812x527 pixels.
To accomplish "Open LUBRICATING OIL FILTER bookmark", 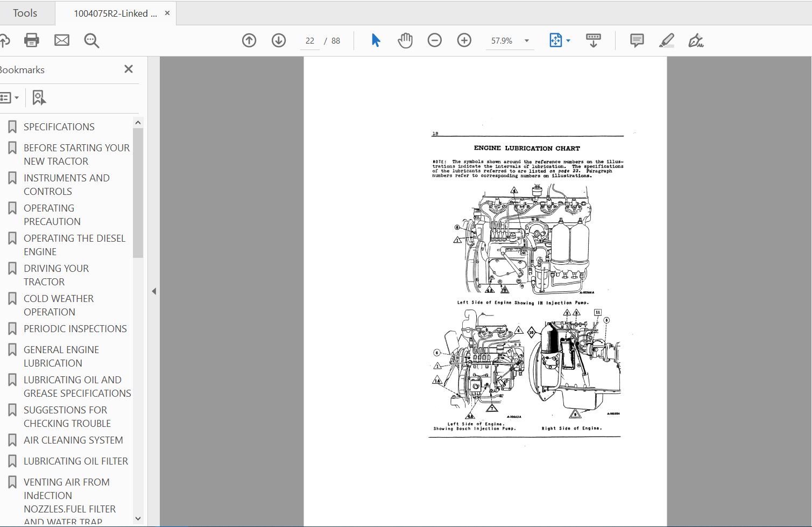I will coord(76,461).
